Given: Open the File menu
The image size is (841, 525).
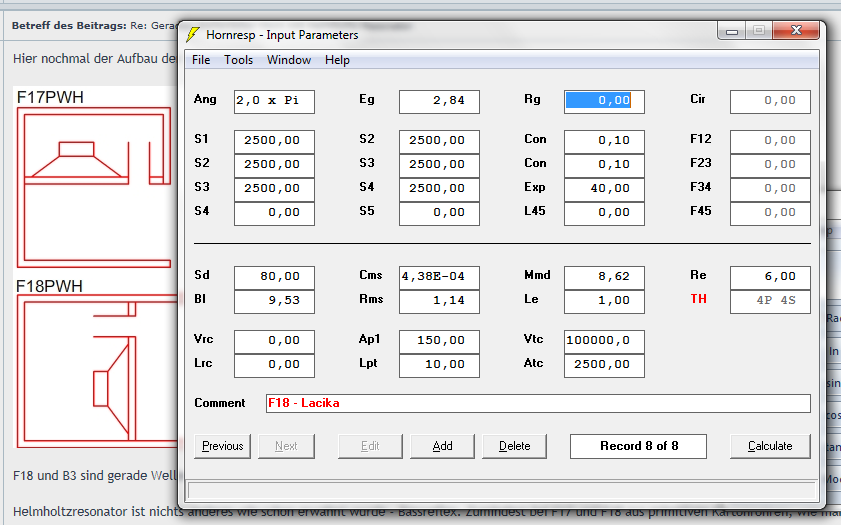Looking at the screenshot, I should (201, 60).
